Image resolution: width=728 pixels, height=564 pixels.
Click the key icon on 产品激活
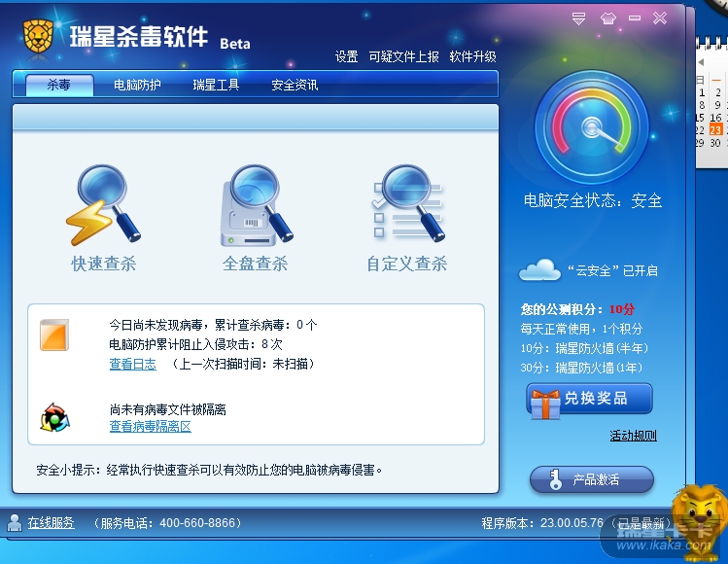(555, 479)
